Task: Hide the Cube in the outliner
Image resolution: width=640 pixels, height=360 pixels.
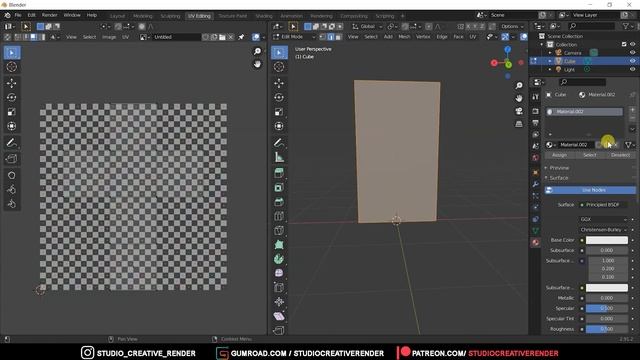Action: point(632,61)
